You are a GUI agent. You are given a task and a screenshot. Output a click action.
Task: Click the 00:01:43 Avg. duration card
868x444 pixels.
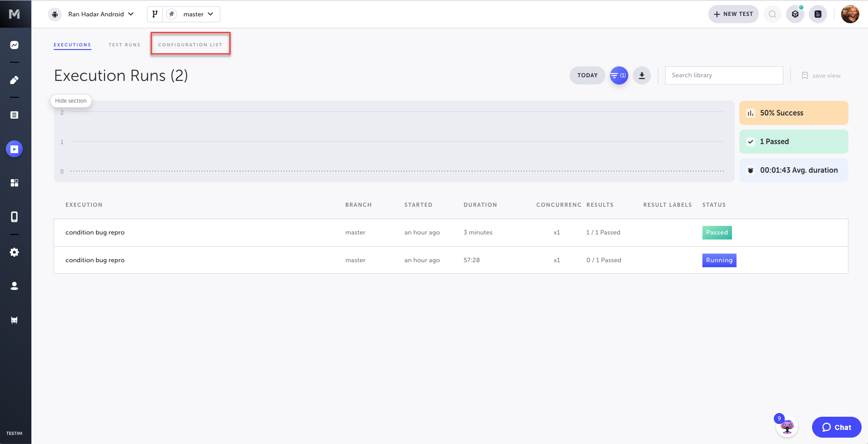(794, 170)
